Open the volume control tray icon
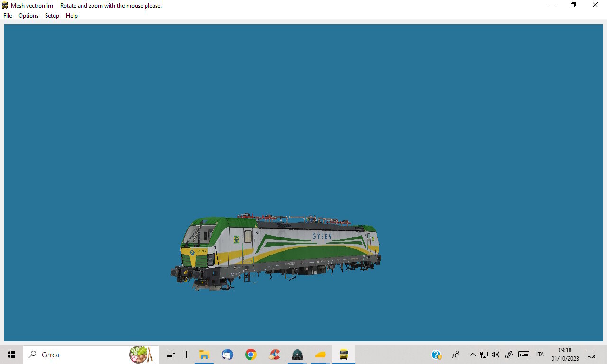607x364 pixels. (496, 355)
